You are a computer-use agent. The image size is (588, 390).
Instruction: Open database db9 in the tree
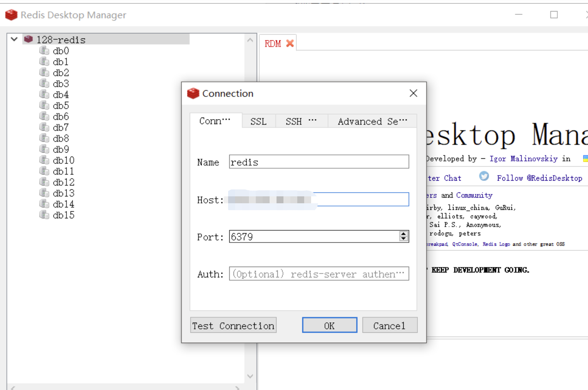coord(61,149)
